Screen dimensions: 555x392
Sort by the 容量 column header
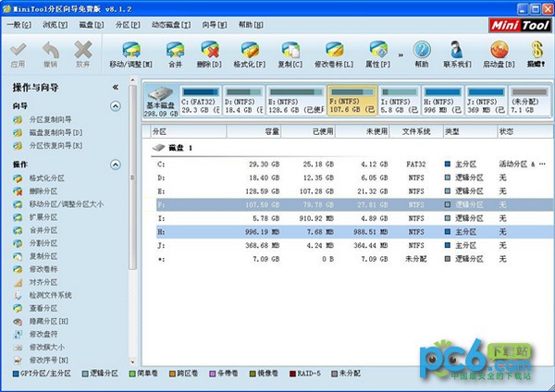[x=253, y=131]
